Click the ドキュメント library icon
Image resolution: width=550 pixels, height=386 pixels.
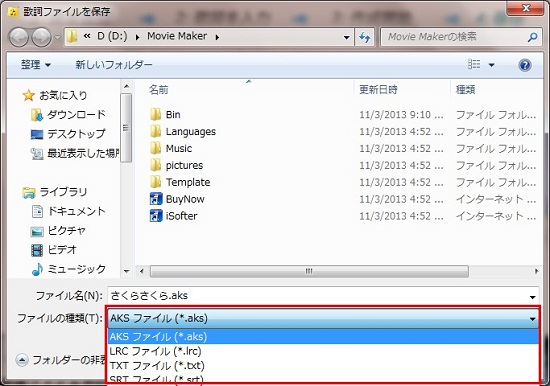pos(37,211)
